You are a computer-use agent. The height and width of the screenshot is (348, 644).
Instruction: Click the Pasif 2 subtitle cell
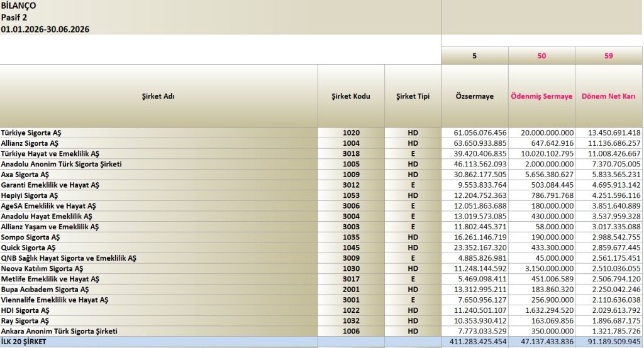(14, 18)
